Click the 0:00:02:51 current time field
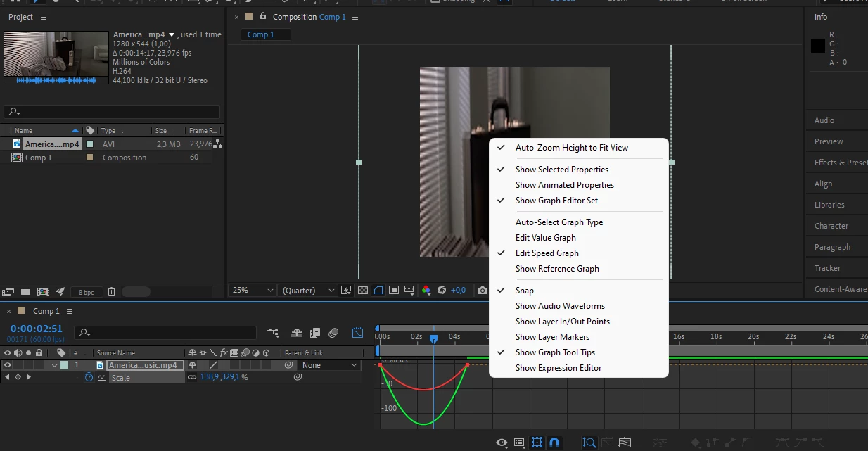 pyautogui.click(x=36, y=329)
